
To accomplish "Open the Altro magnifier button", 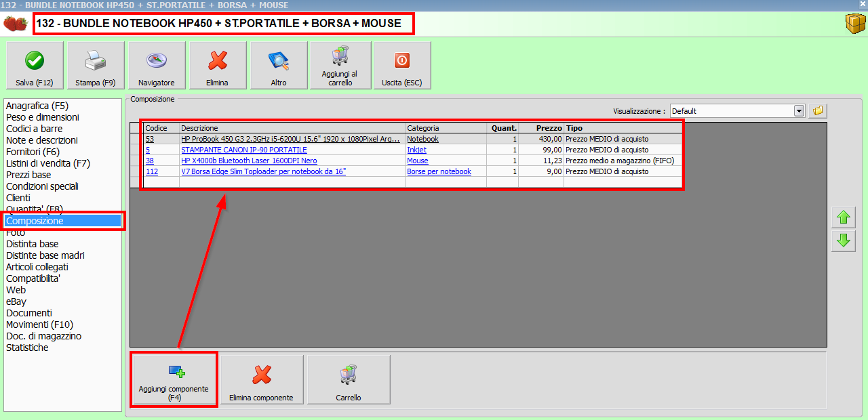I will click(279, 66).
